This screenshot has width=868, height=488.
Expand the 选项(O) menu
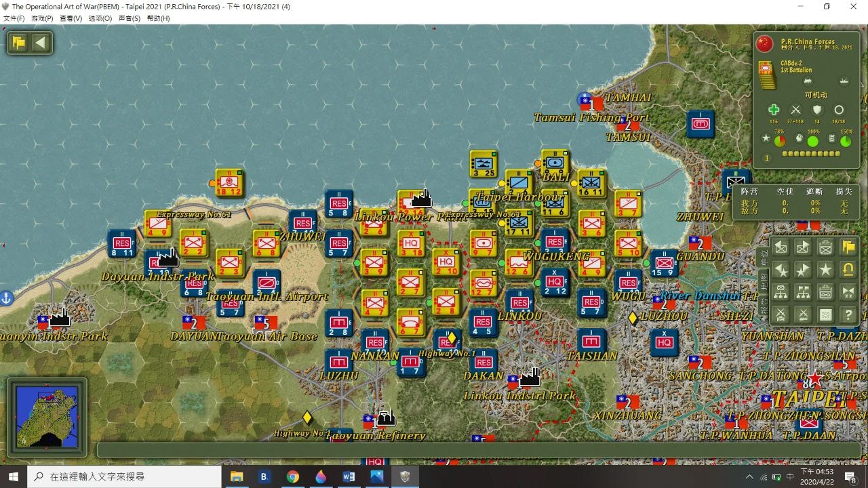(100, 18)
